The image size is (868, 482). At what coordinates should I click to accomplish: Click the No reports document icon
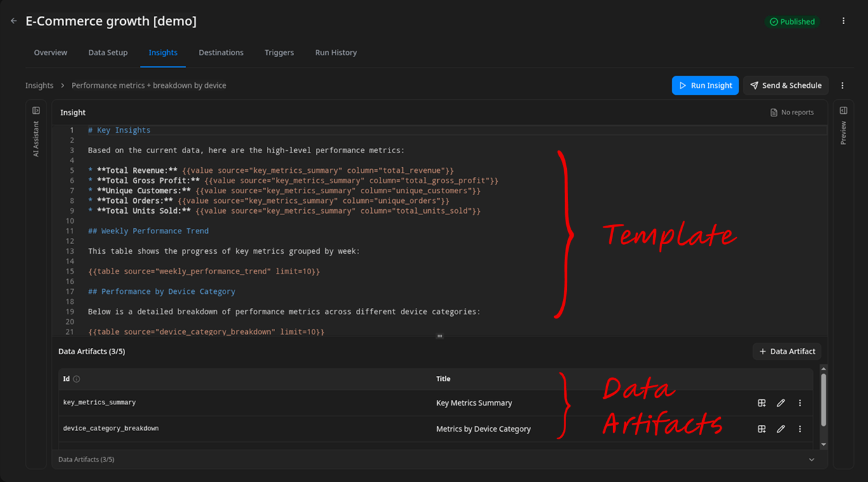pyautogui.click(x=773, y=112)
